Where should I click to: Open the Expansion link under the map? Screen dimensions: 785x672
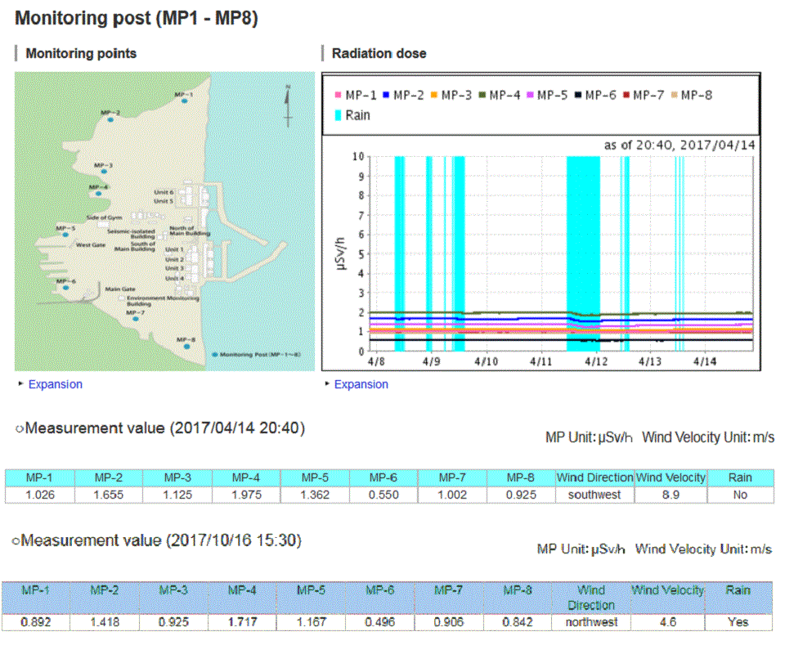coord(55,384)
